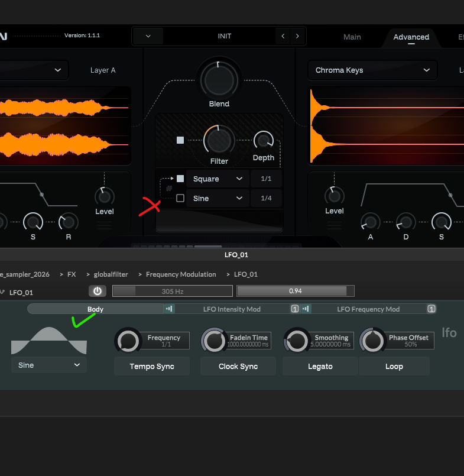Screen dimensions: 464x476
Task: Open the Square waveform dropdown
Action: point(217,179)
